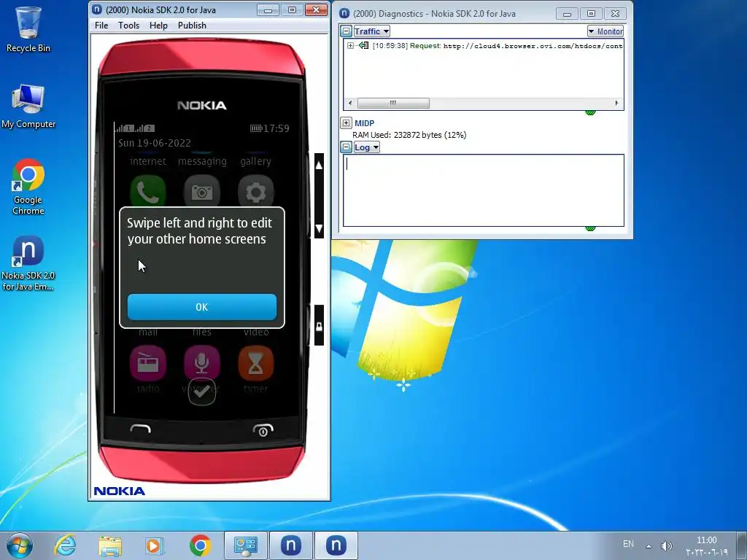Screen dimensions: 747x560
Task: Open Windows Media Player from taskbar
Action: (x=154, y=545)
